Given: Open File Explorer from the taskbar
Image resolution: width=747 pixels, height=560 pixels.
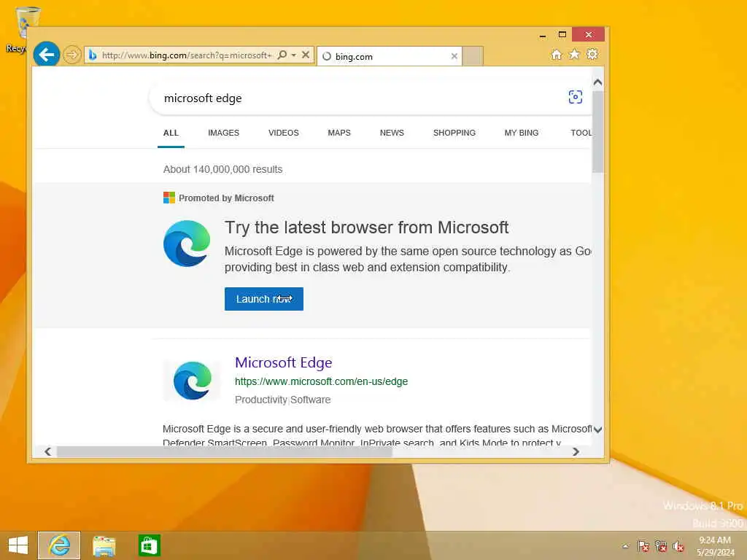Looking at the screenshot, I should [x=104, y=545].
